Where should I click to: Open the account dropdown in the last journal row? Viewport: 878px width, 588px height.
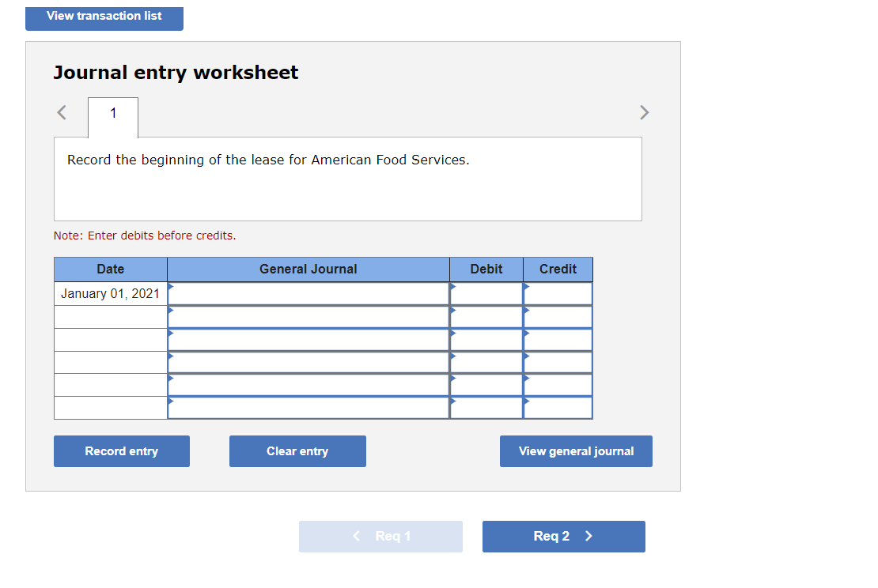(x=308, y=408)
